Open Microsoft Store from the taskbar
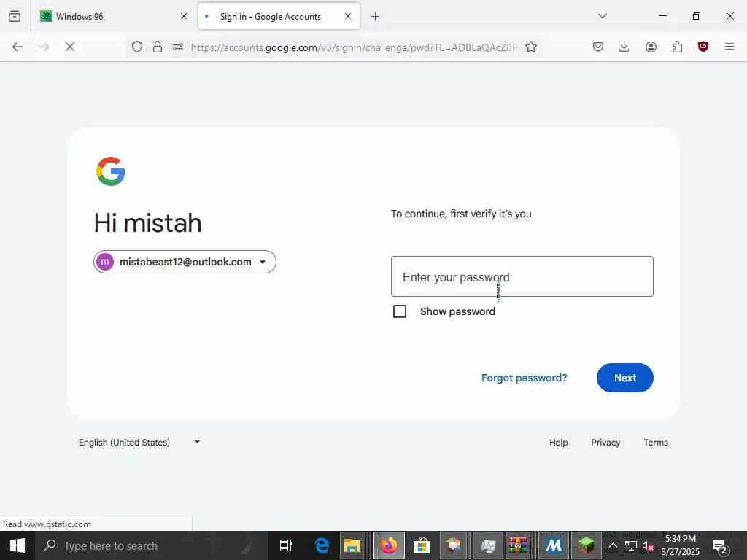 pos(422,545)
